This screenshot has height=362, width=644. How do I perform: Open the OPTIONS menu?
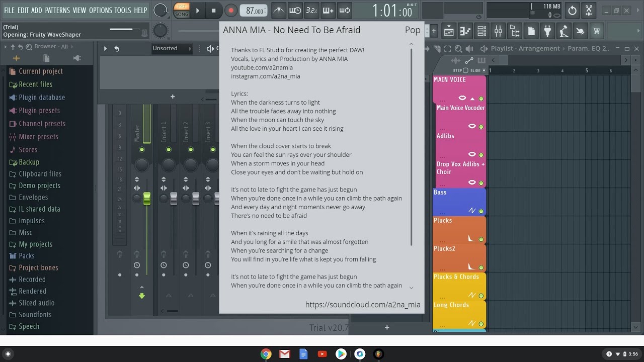pyautogui.click(x=100, y=10)
